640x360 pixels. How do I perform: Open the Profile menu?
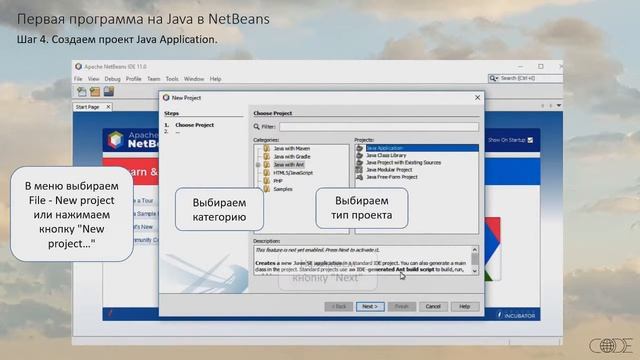coord(133,79)
